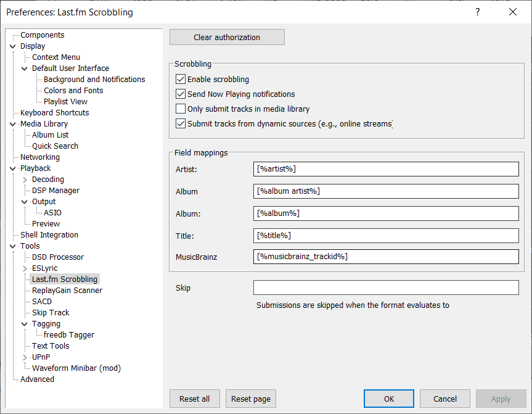Collapse the Output tree node
Screen dimensions: 532x414
25,202
